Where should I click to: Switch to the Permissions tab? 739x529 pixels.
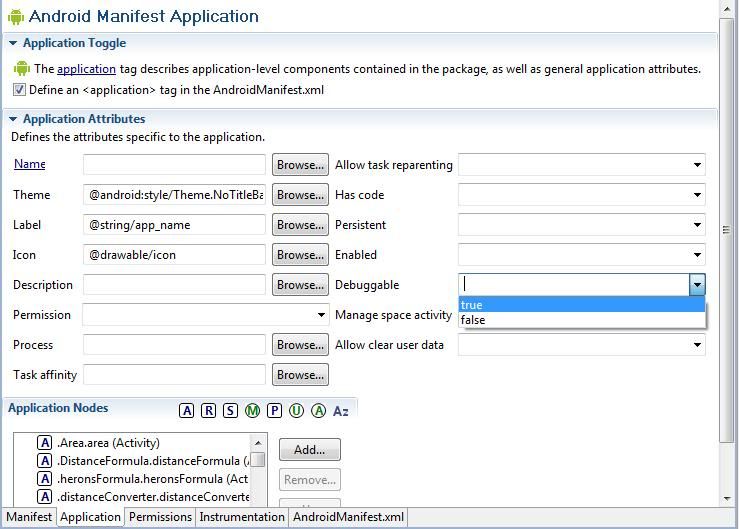160,518
